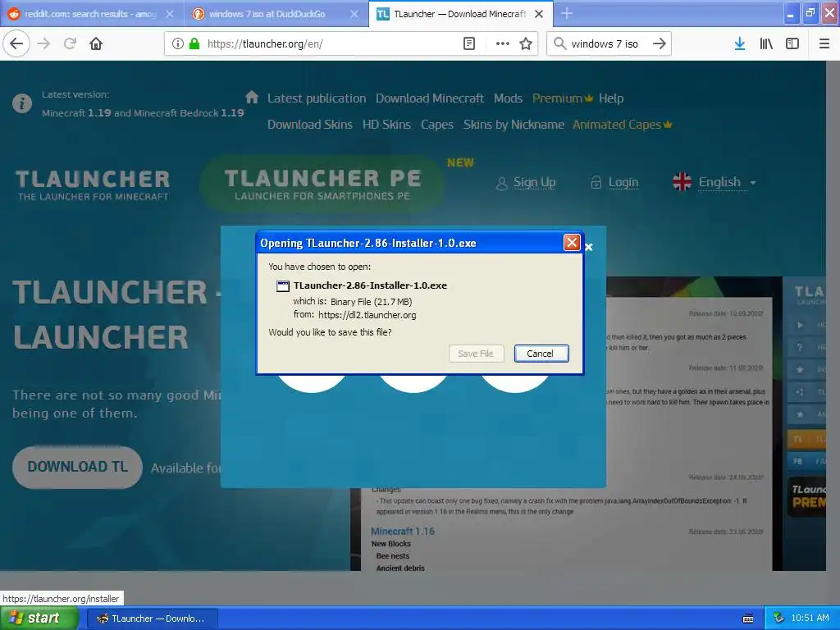Open the Capes link

pos(437,125)
